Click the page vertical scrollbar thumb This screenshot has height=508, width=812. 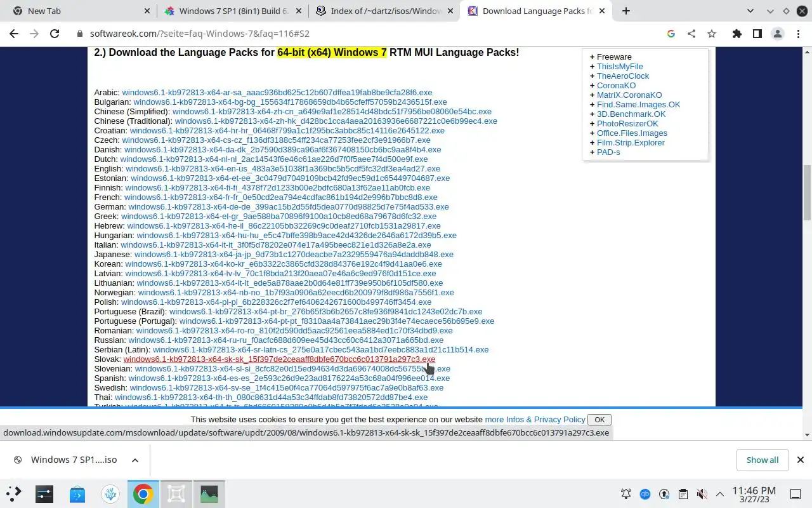[x=807, y=192]
